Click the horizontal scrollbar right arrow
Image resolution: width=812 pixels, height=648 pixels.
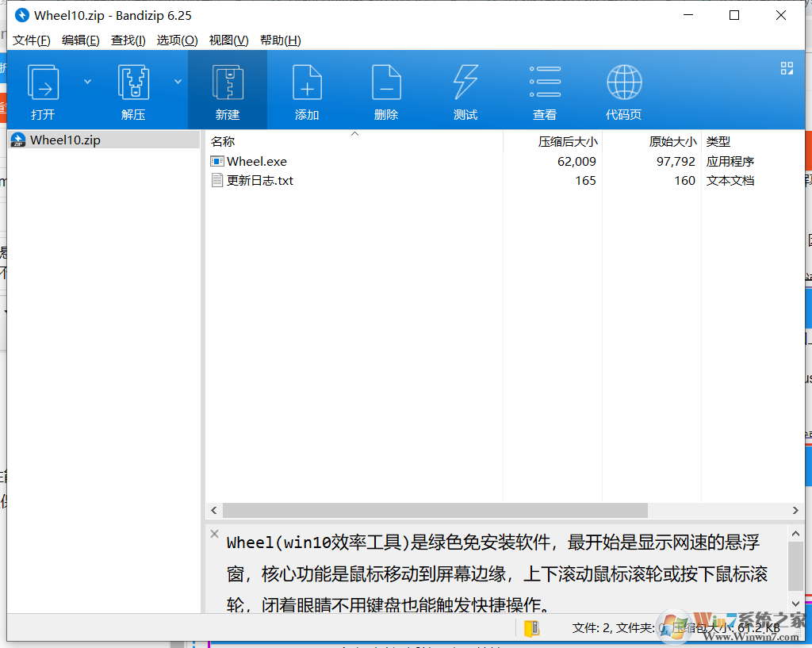pyautogui.click(x=795, y=510)
